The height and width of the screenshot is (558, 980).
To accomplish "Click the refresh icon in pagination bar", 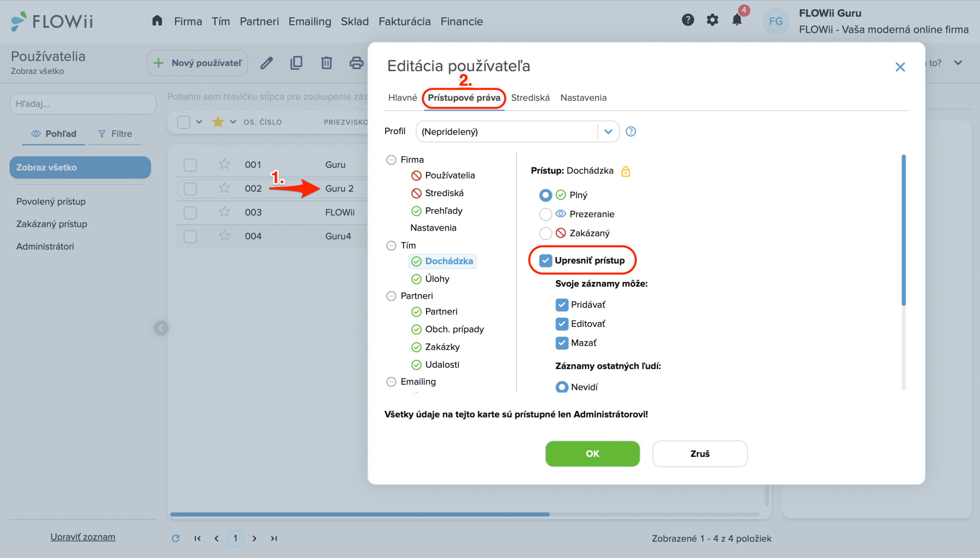I will pyautogui.click(x=175, y=538).
